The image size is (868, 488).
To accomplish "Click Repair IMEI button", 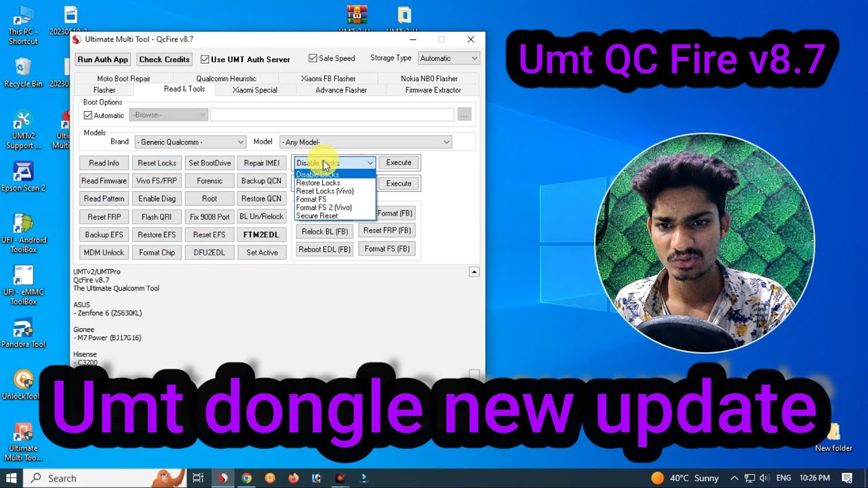I will point(262,163).
